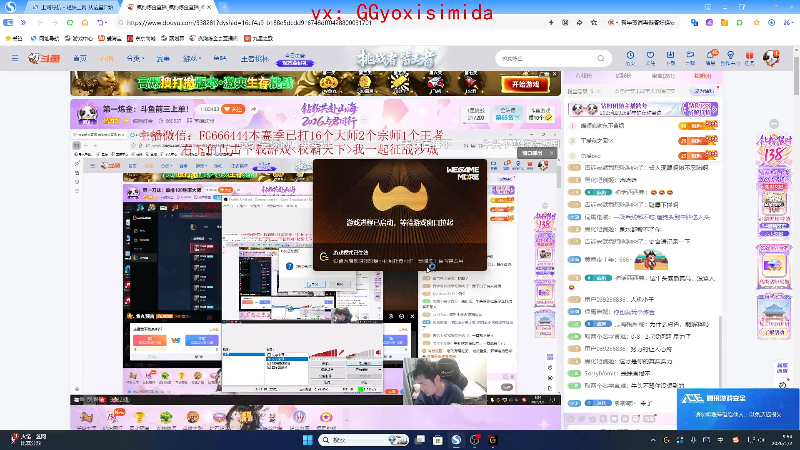The height and width of the screenshot is (450, 800).
Task: Click the streamer webcam thumbnail at the video bottom
Action: [445, 381]
